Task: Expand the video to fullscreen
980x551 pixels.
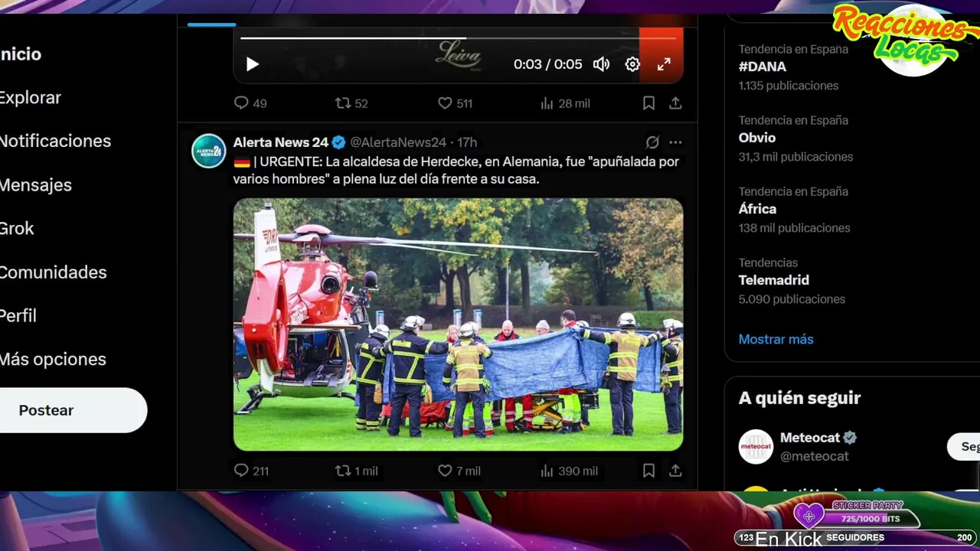Action: [664, 64]
